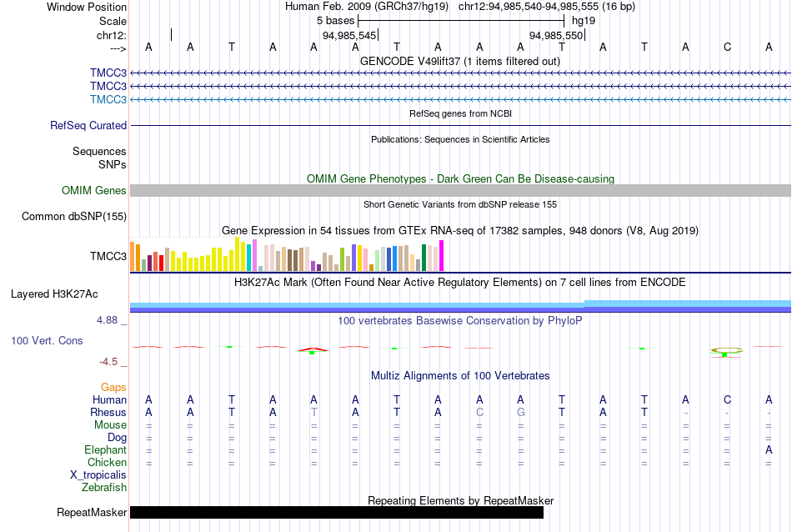792x532 pixels.
Task: Click the Sequences track label
Action: (x=99, y=151)
